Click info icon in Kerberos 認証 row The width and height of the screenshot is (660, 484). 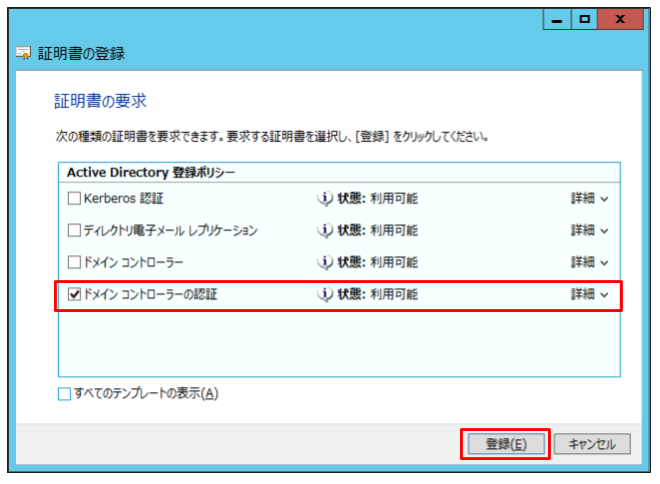(x=325, y=198)
